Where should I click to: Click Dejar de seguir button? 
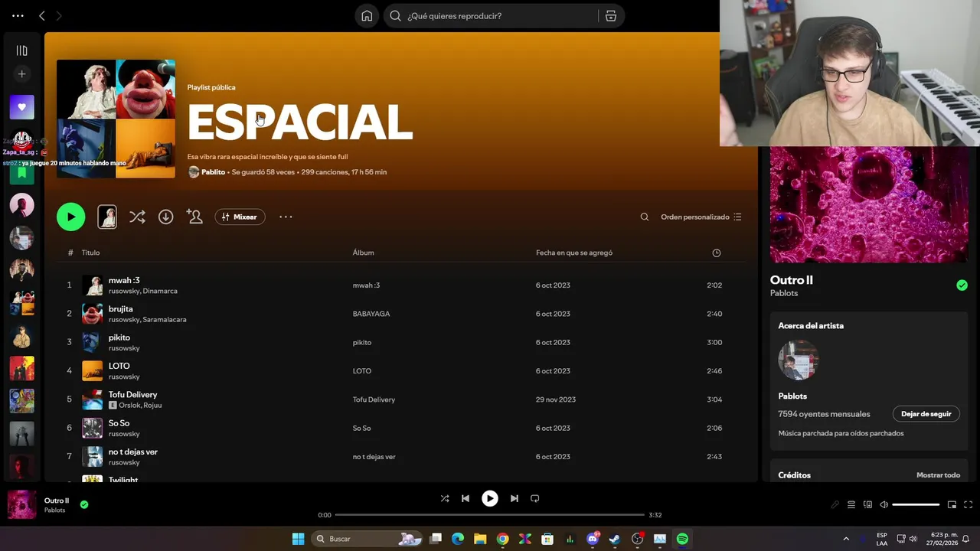926,414
